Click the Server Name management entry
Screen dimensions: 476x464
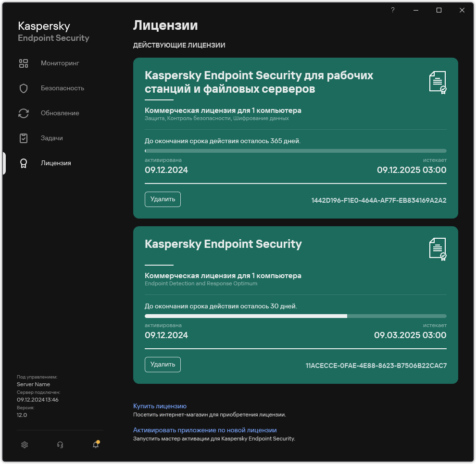33,384
